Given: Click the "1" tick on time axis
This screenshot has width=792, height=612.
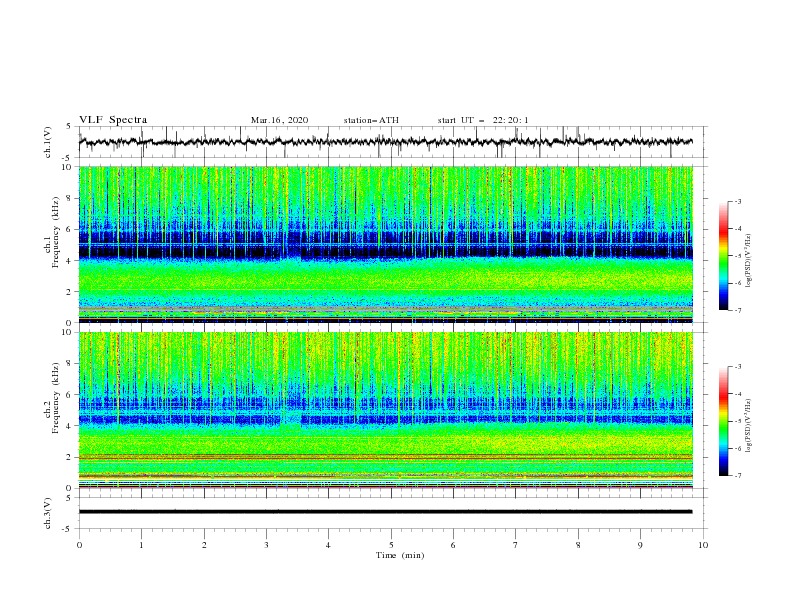Looking at the screenshot, I should (141, 545).
